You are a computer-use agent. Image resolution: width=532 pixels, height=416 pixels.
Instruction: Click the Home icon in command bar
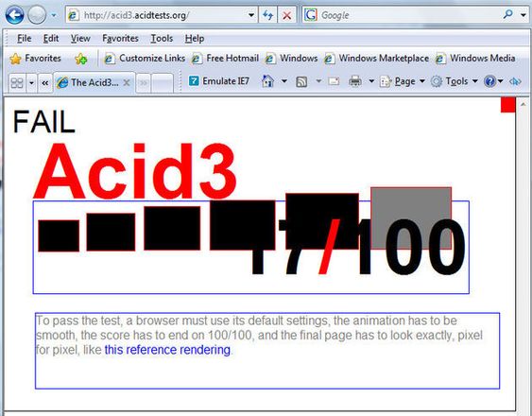pos(267,81)
